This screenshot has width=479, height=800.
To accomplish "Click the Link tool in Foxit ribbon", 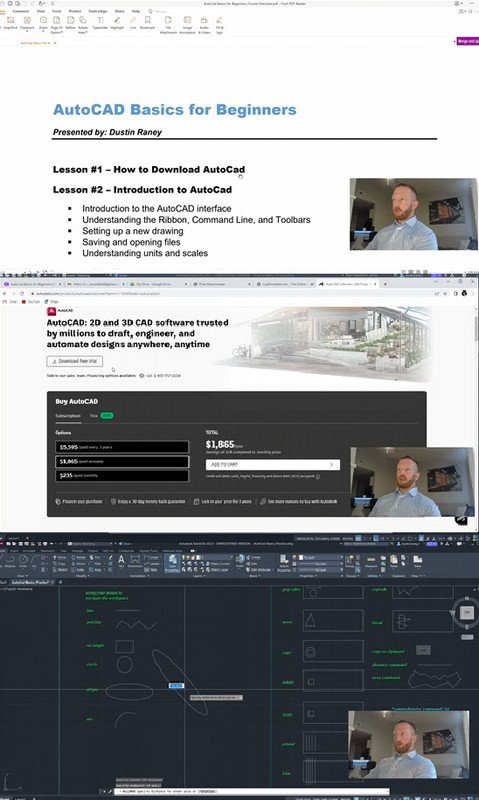I will point(133,23).
